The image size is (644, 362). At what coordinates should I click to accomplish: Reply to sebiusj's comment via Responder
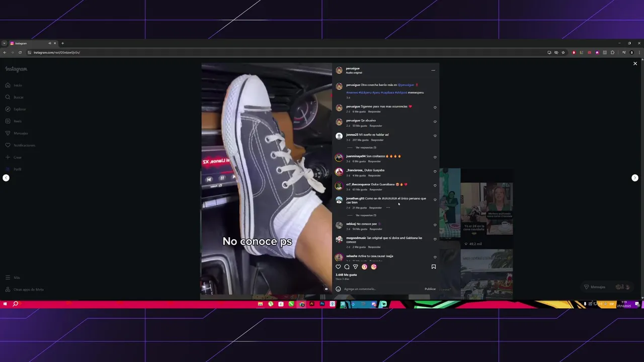coord(376,229)
